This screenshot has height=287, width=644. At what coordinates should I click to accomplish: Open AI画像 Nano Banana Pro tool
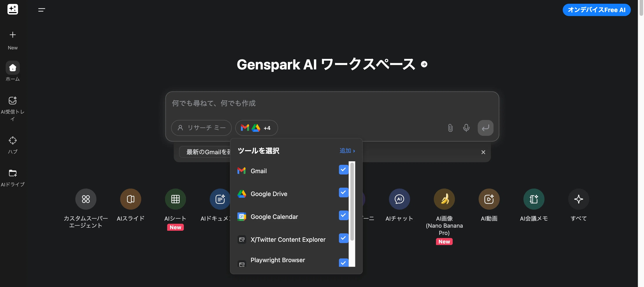444,216
